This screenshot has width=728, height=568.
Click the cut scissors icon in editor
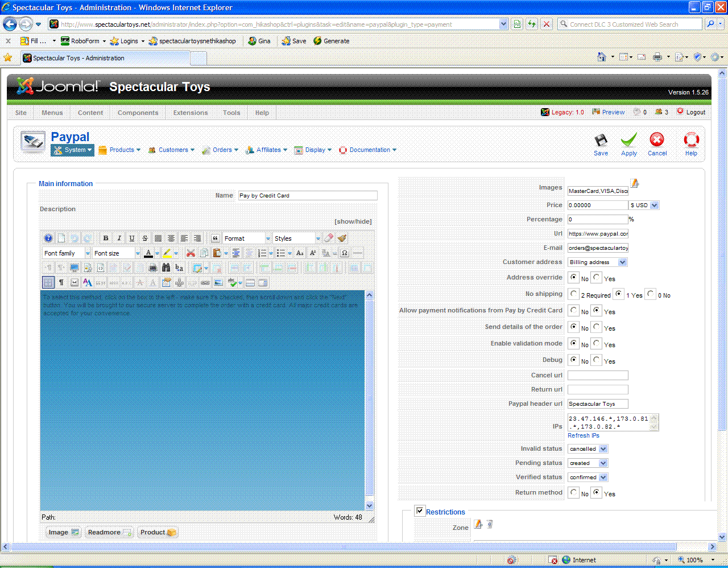[191, 253]
